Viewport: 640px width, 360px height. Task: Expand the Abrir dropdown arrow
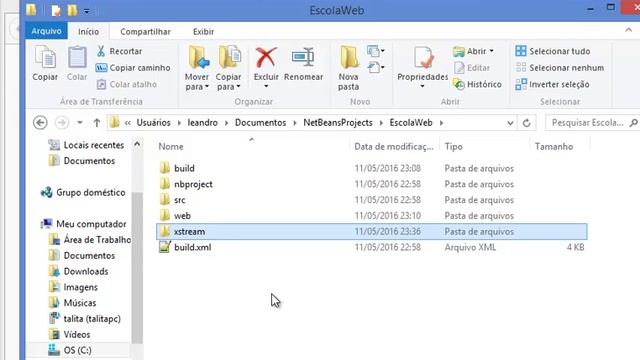491,51
